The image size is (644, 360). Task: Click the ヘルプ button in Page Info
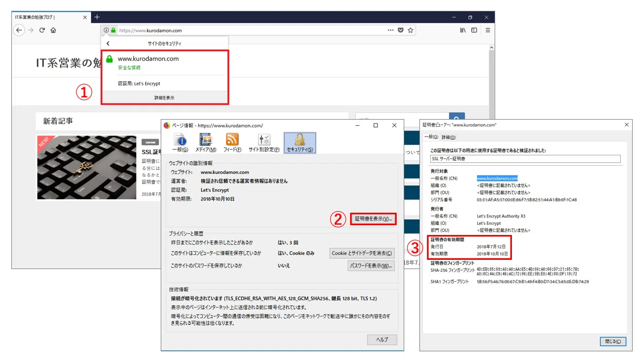(x=382, y=339)
